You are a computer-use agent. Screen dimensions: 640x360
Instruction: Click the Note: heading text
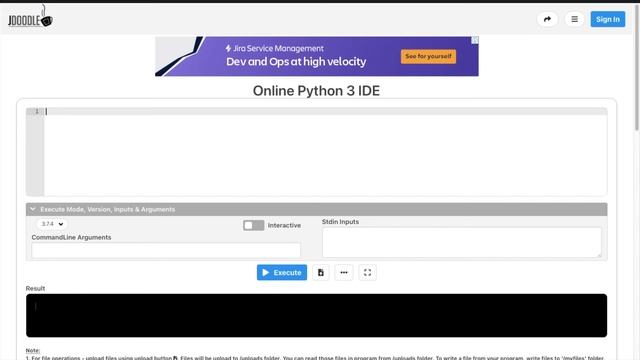click(x=33, y=350)
